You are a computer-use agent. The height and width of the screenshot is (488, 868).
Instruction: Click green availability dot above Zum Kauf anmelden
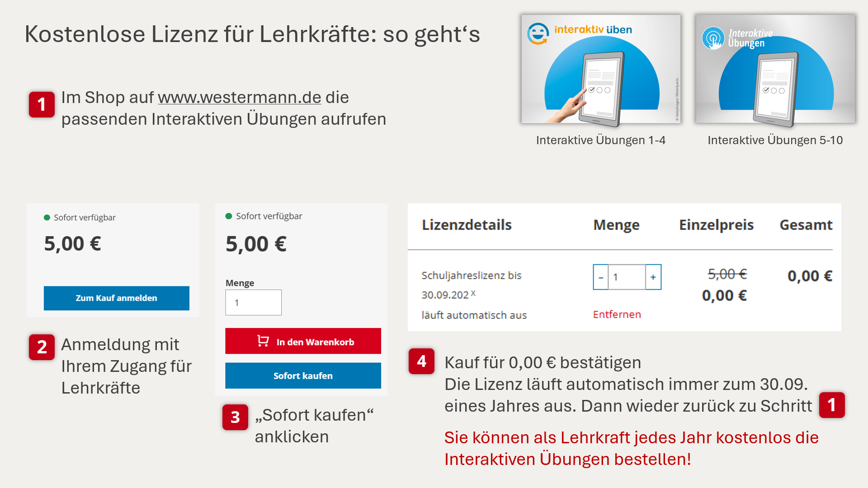[47, 217]
